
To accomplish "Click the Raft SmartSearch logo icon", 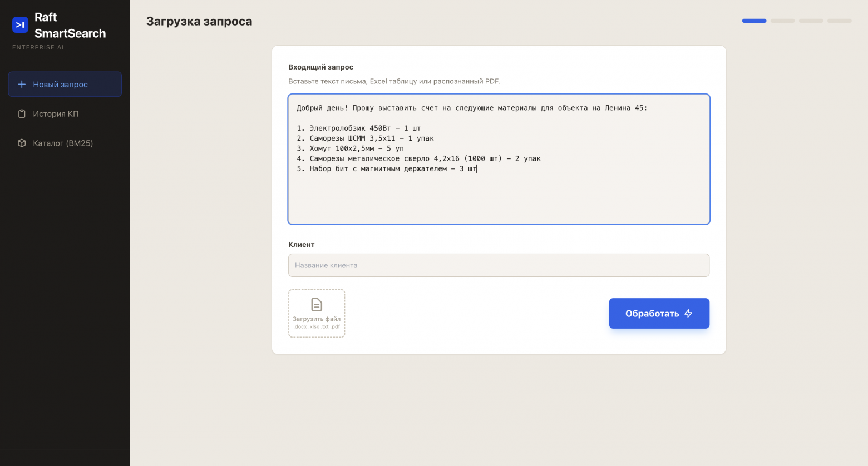I will (x=21, y=25).
